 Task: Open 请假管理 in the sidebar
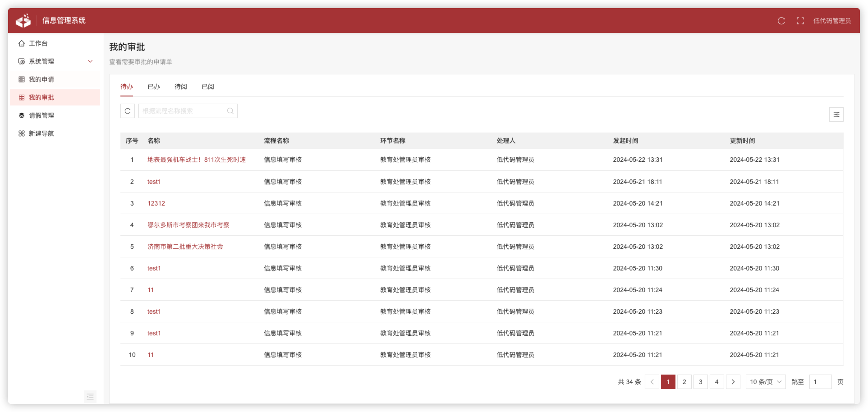(41, 115)
